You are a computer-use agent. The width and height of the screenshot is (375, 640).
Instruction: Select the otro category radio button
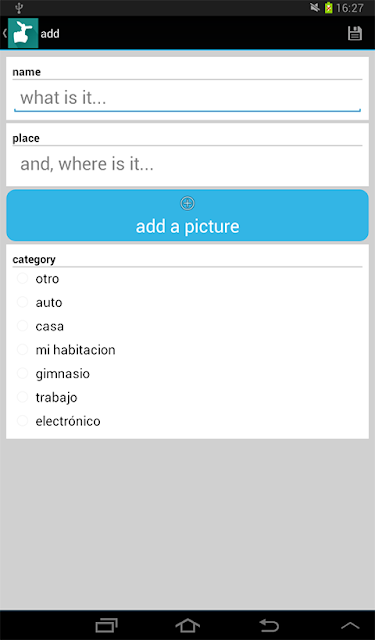22,278
